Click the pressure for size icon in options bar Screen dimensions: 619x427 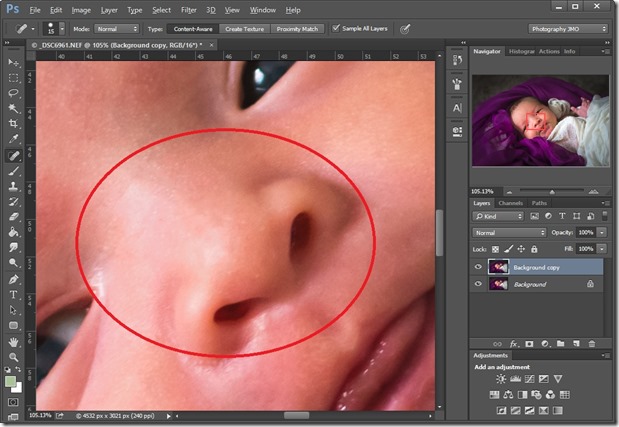coord(405,29)
